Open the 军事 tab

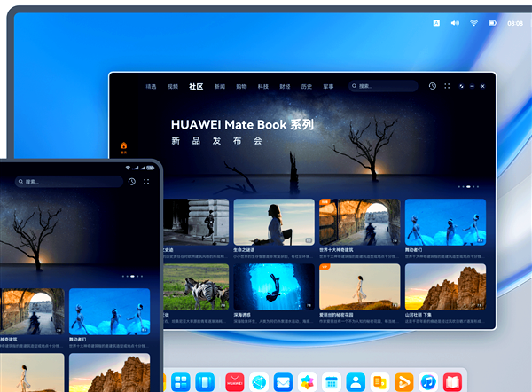[x=328, y=87]
